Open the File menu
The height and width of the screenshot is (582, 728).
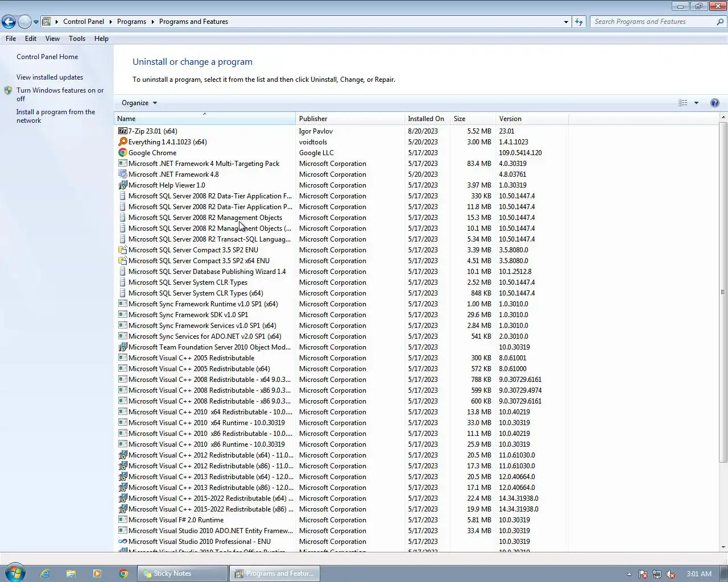click(11, 39)
